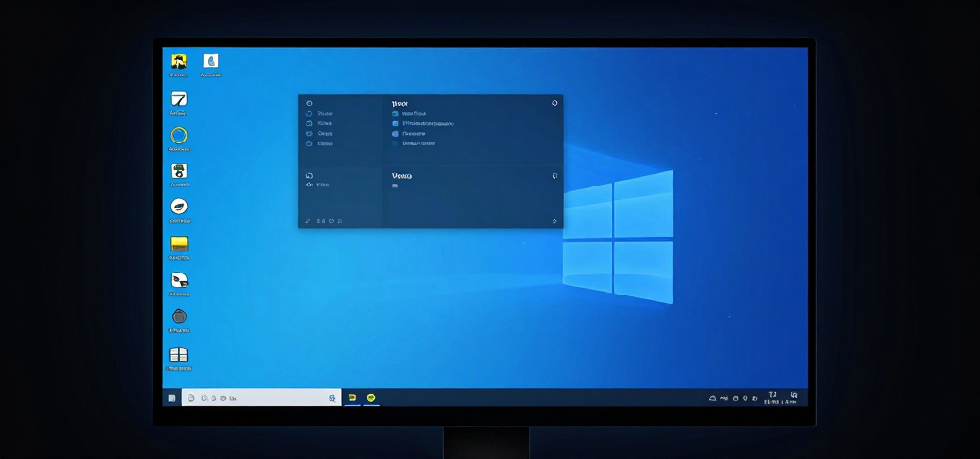Open the yellow square app on the taskbar
980x459 pixels.
pyautogui.click(x=352, y=397)
